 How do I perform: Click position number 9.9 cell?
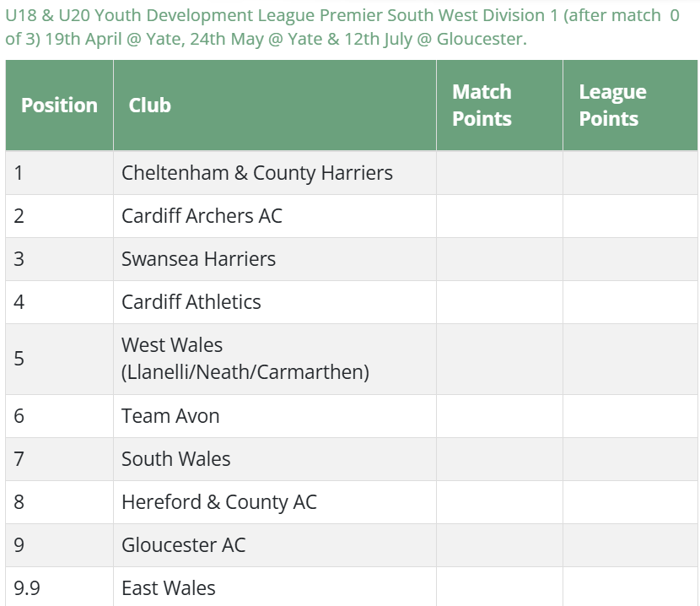[x=27, y=588]
